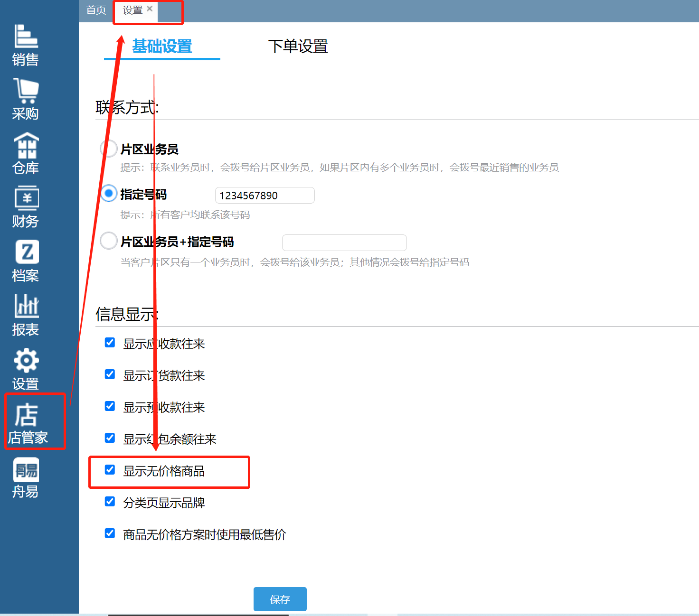This screenshot has height=616, width=699.
Task: Select the 片区业务员 radio option
Action: 109,149
